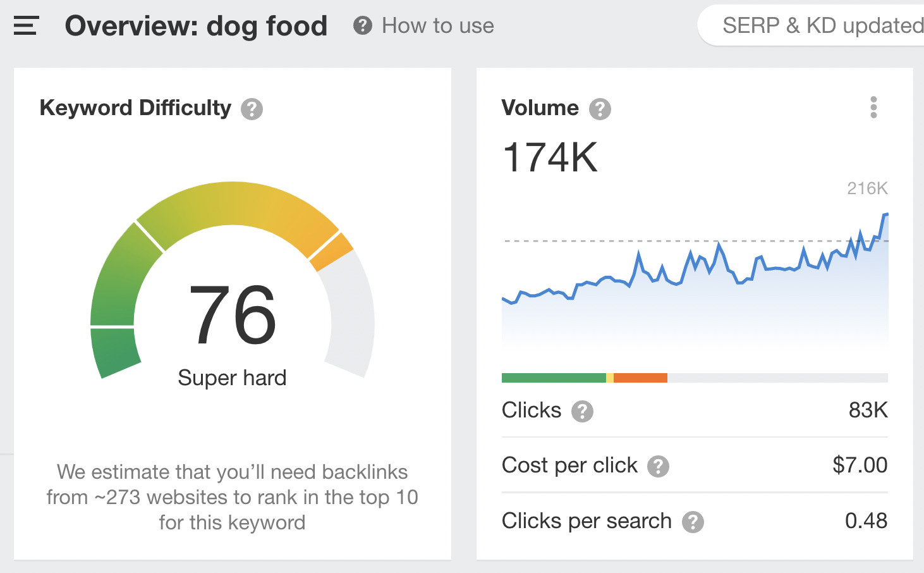924x573 pixels.
Task: Select the 216K peak label on the chart
Action: pos(867,188)
